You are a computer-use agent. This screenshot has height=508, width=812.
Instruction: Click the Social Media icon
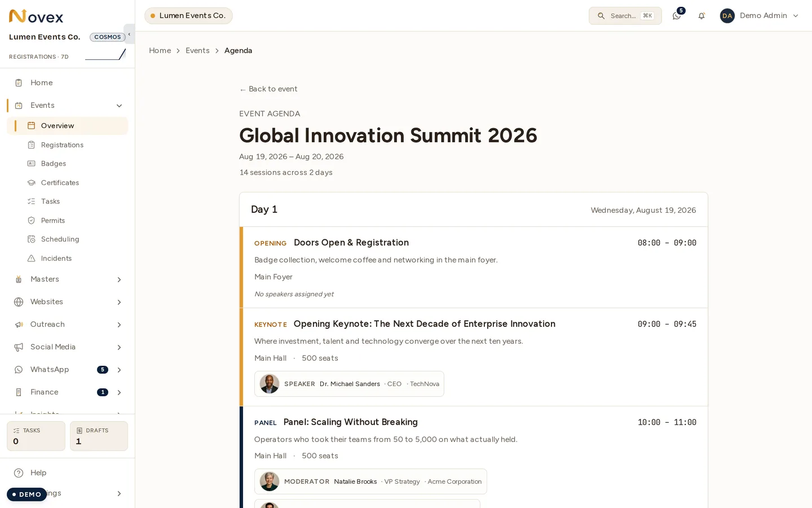(x=19, y=347)
